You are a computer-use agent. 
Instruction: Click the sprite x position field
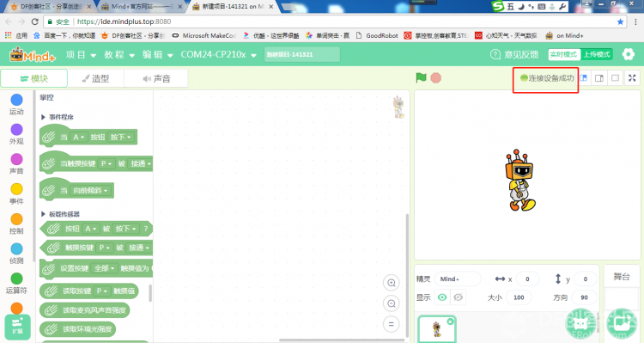pos(527,279)
